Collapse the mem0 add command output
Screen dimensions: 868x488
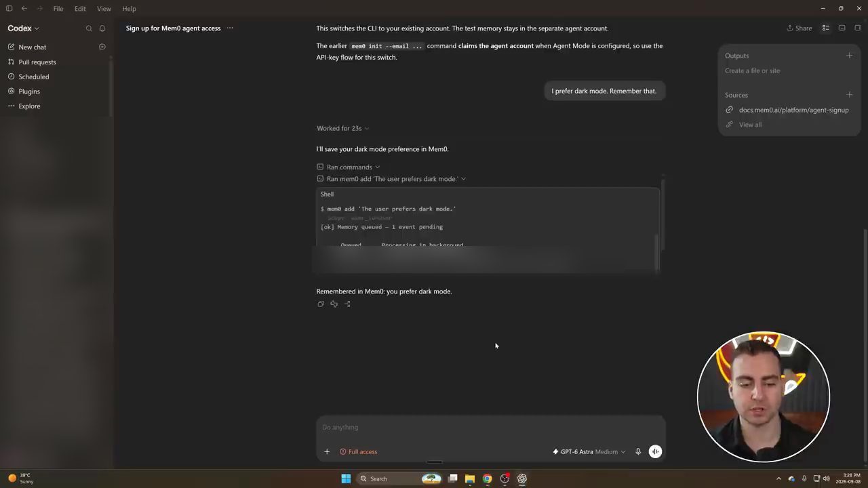coord(392,179)
